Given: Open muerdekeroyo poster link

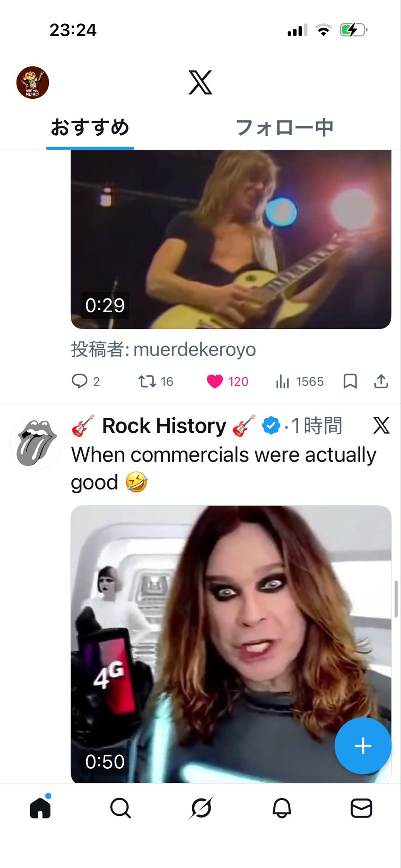Looking at the screenshot, I should click(x=194, y=350).
